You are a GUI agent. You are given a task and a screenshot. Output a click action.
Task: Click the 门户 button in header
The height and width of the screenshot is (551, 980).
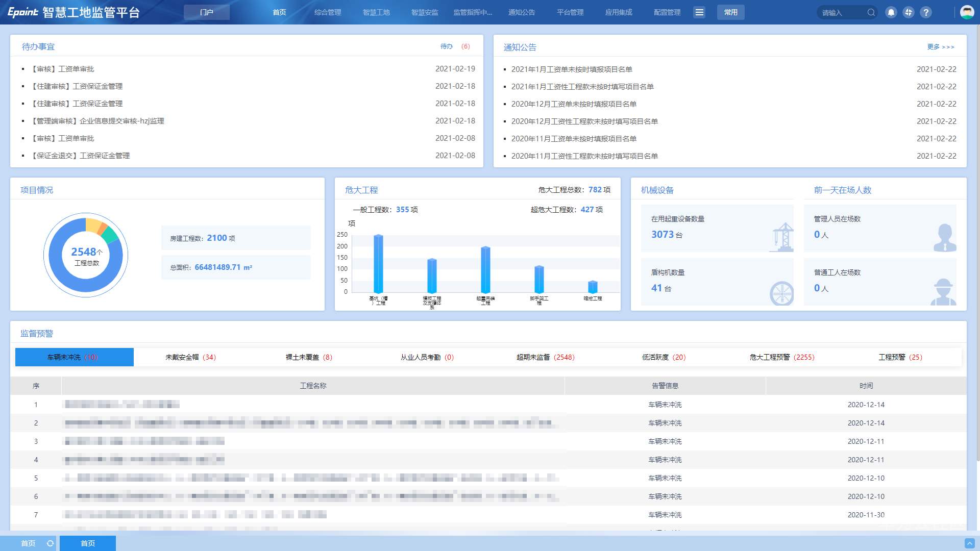tap(207, 12)
